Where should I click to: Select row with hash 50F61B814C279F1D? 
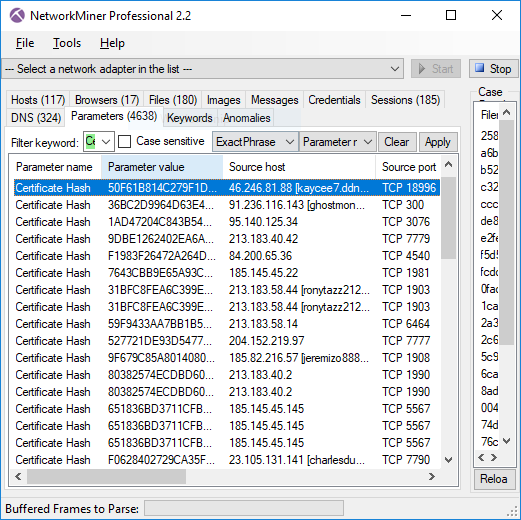(227, 188)
